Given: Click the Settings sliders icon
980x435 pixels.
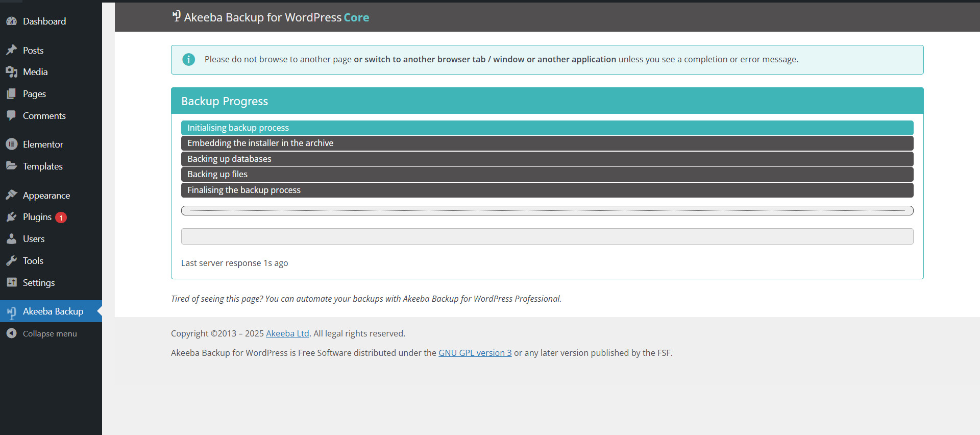Looking at the screenshot, I should click(x=11, y=282).
